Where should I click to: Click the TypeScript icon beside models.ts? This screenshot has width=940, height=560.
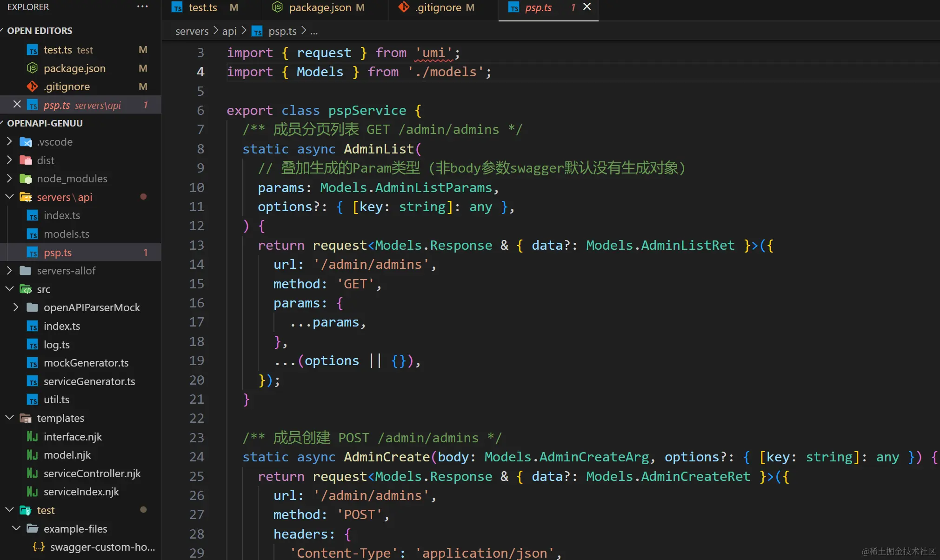point(32,234)
